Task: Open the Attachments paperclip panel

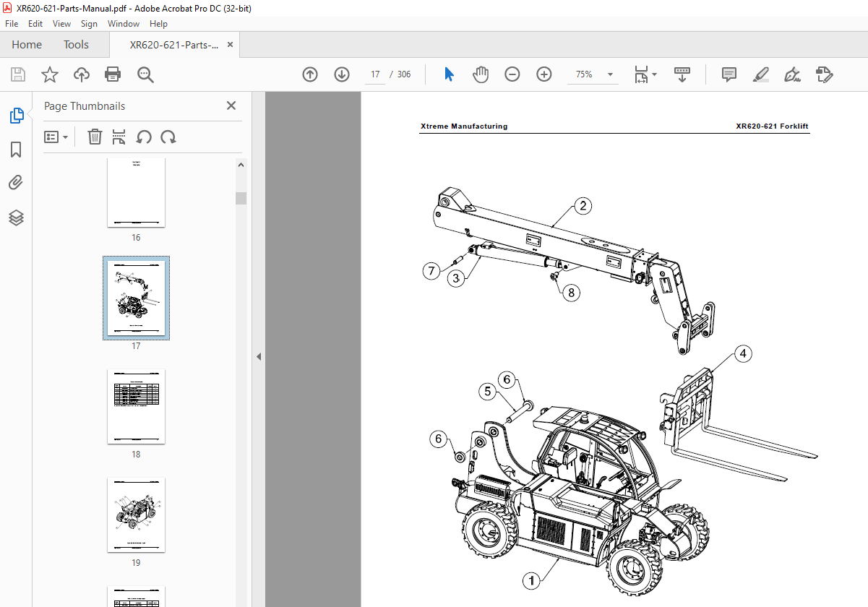Action: 16,183
